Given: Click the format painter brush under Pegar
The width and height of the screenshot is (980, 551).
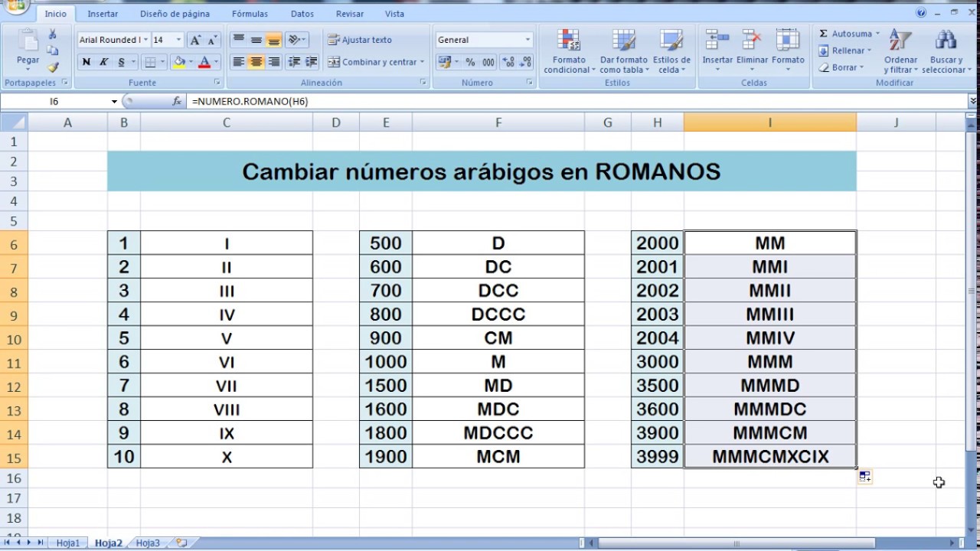Looking at the screenshot, I should point(54,66).
